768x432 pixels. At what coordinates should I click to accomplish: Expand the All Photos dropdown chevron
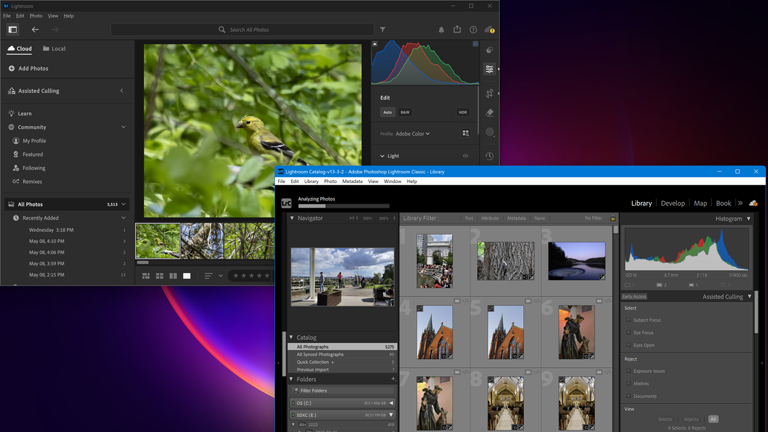coord(123,204)
